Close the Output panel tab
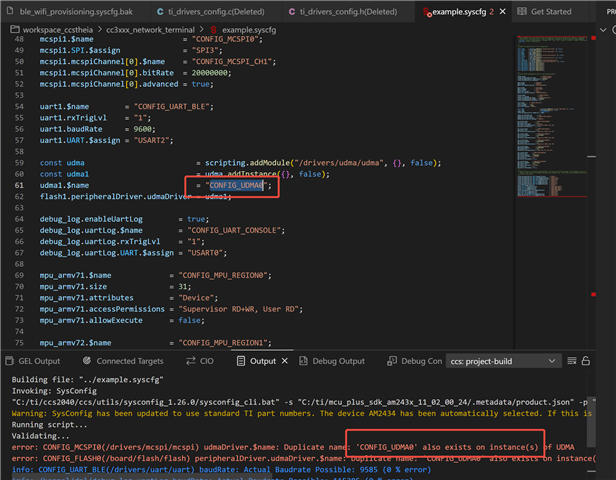This screenshot has height=480, width=616. click(285, 361)
